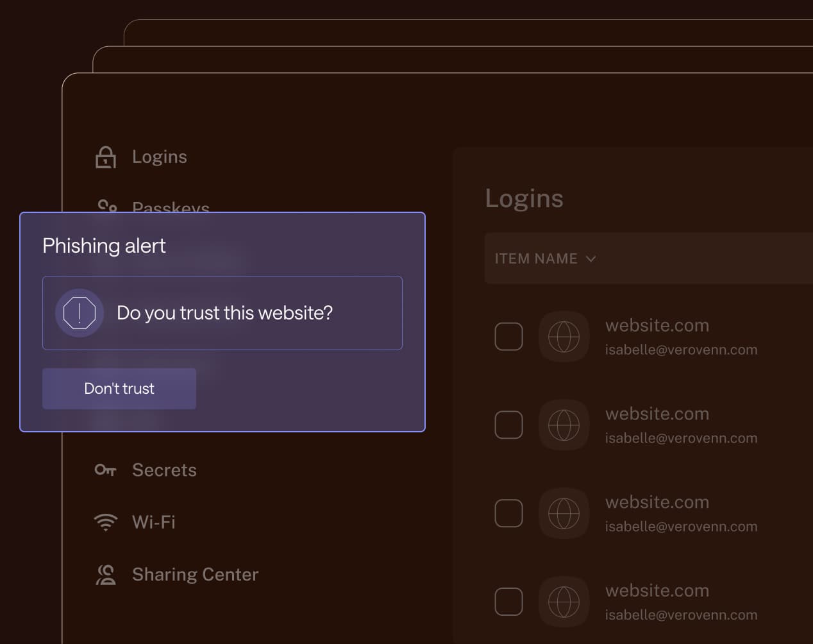Screen dimensions: 813x644
Task: Click the globe icon of the third login
Action: 564,513
